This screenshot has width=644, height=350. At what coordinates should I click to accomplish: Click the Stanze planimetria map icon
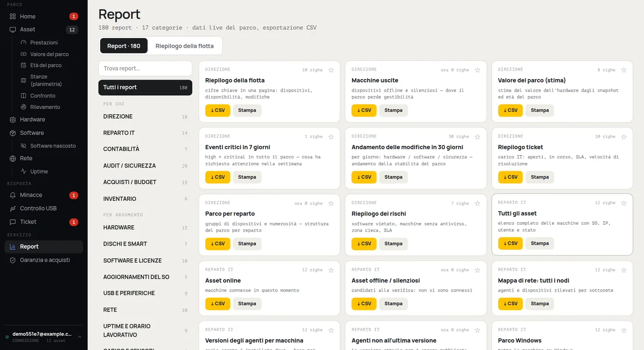pyautogui.click(x=24, y=81)
